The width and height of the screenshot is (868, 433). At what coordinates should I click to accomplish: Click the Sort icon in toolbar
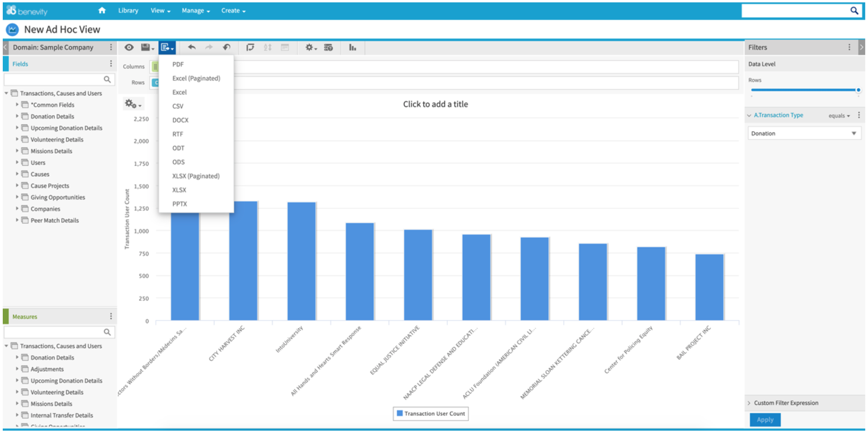[x=268, y=47]
